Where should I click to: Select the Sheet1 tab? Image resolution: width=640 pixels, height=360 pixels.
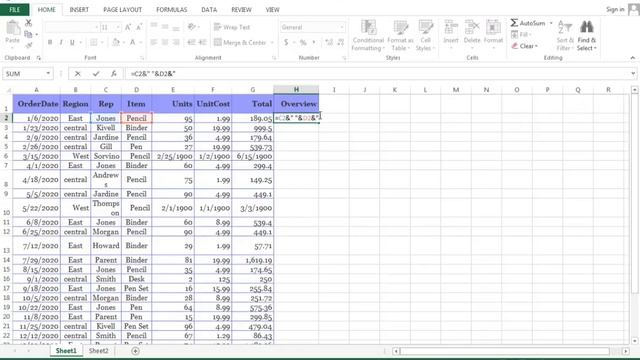coord(66,351)
